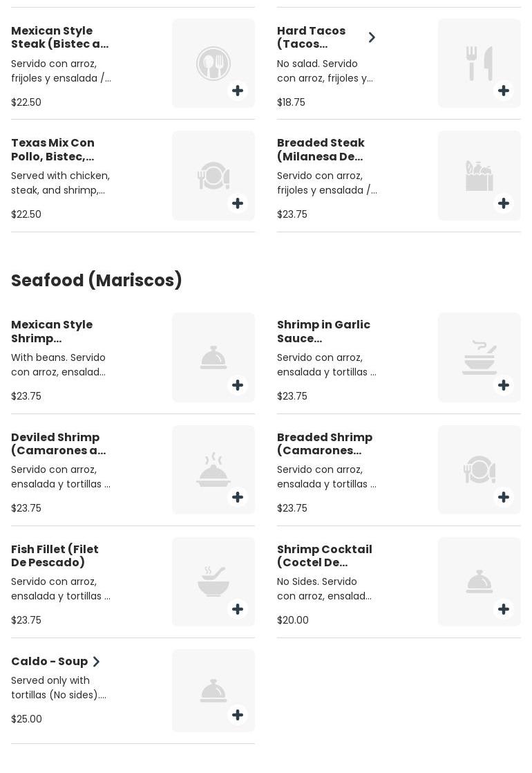Add Mexican Style Steak to order
This screenshot has height=773, width=532.
pos(238,91)
